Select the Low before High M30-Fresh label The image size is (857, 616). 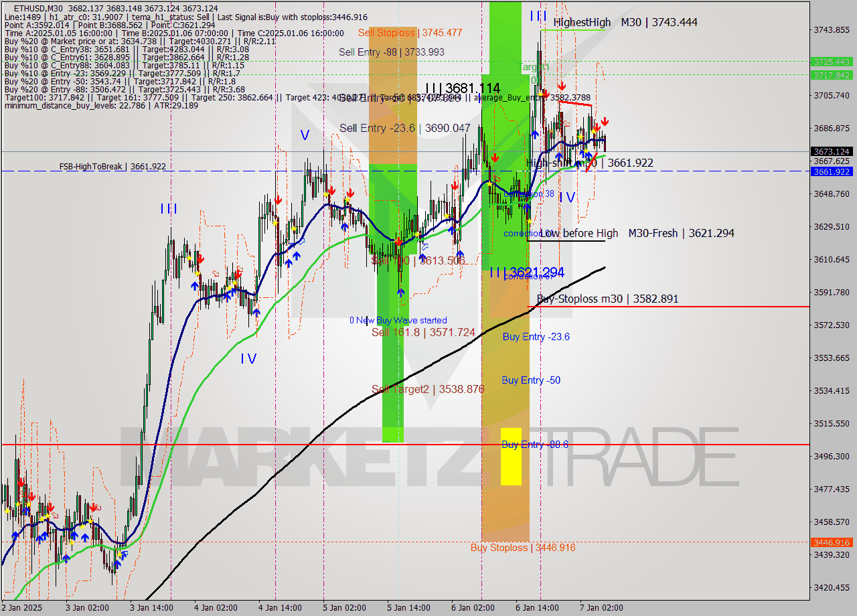tap(636, 233)
